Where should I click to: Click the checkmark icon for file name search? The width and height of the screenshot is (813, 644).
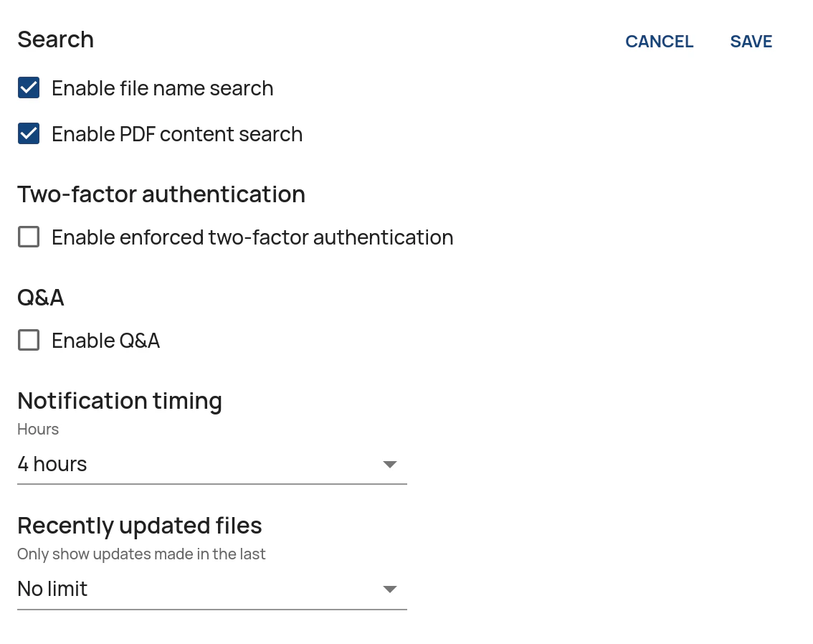(x=28, y=87)
